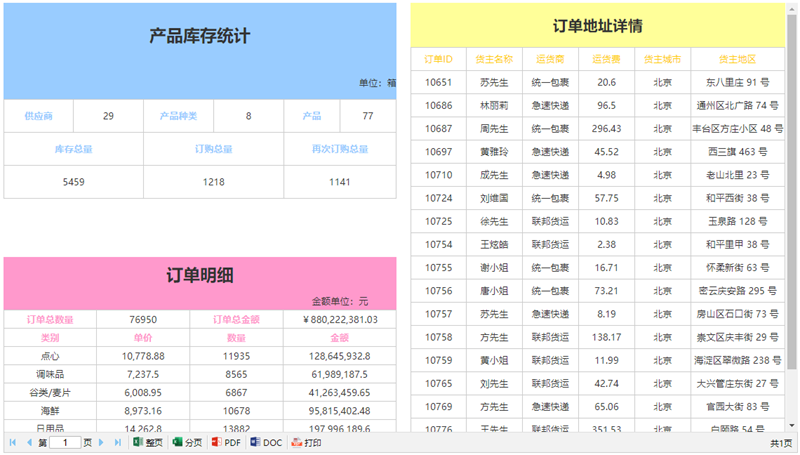Viewport: 800px width, 455px height.
Task: Click the 货主地区 column header
Action: (737, 59)
